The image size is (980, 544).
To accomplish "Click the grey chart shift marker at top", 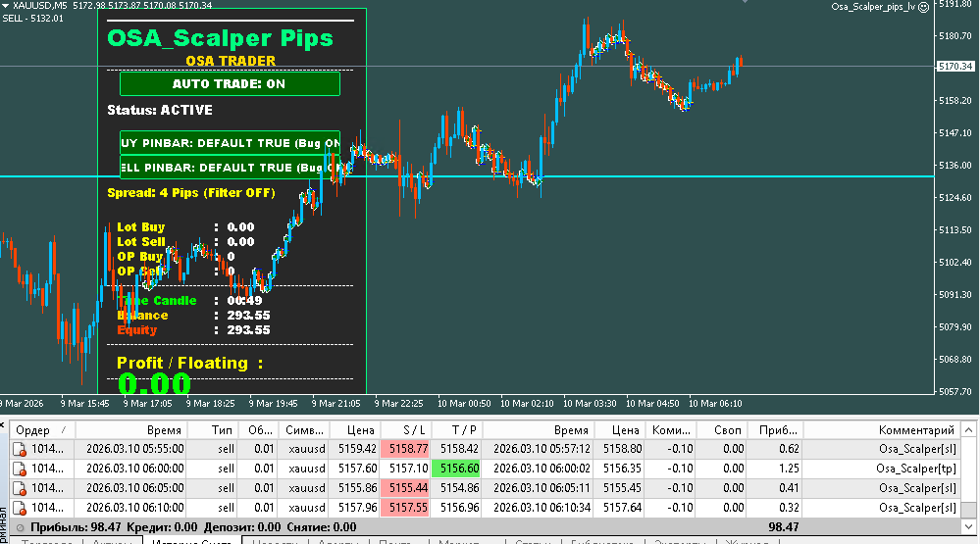I will [745, 2].
